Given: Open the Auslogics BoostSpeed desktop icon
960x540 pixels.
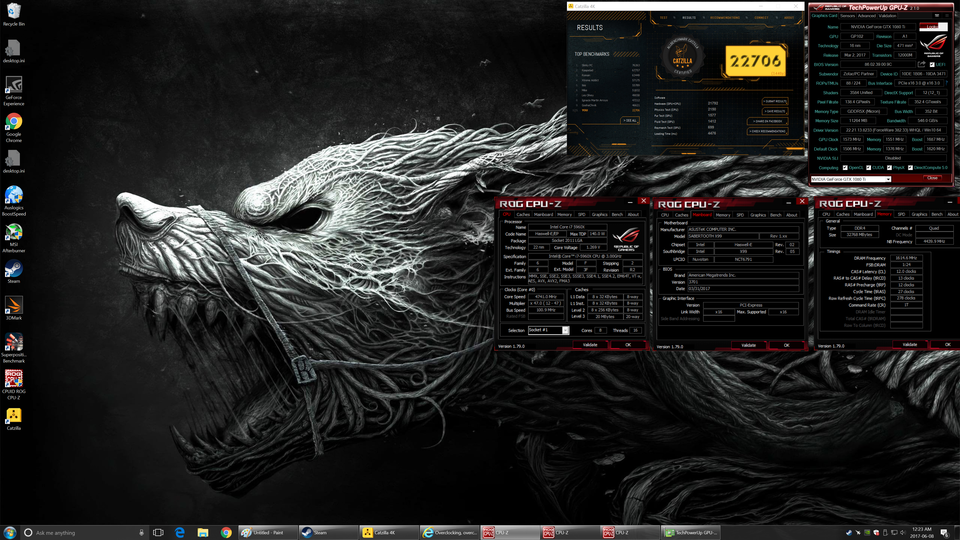Looking at the screenshot, I should click(x=13, y=201).
